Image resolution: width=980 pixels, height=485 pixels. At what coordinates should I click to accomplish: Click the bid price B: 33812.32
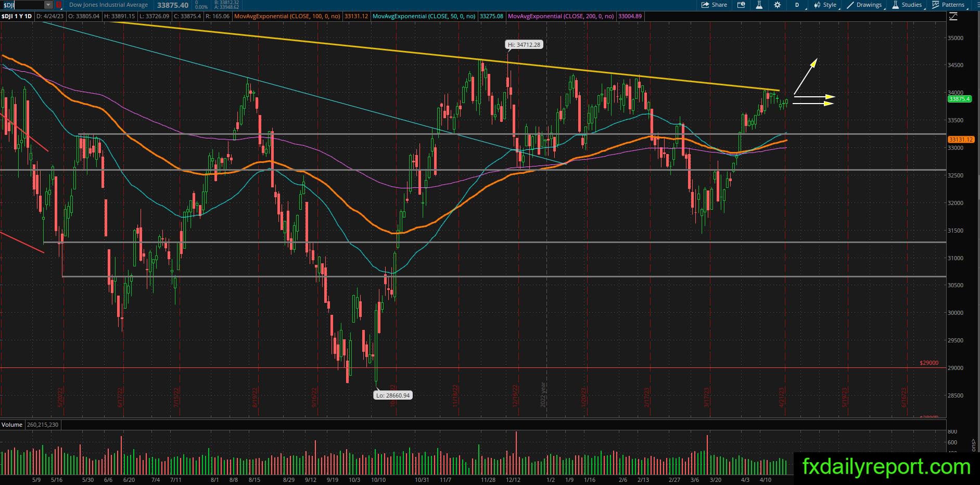click(x=226, y=3)
